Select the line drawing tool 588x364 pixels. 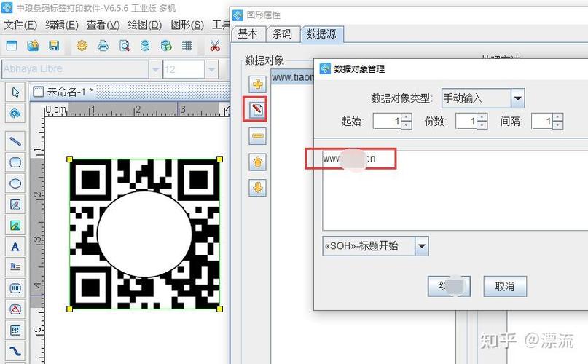pyautogui.click(x=15, y=141)
